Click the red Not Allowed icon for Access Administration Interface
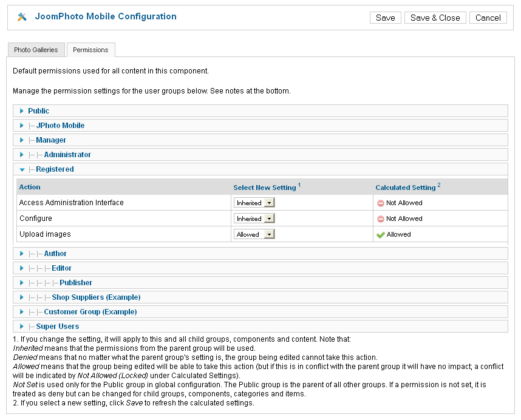Screen dimensions: 521x420 coord(381,203)
